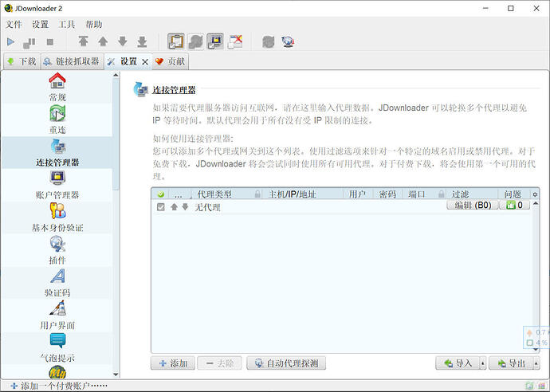Open 基本身份验证 settings section

click(x=57, y=218)
